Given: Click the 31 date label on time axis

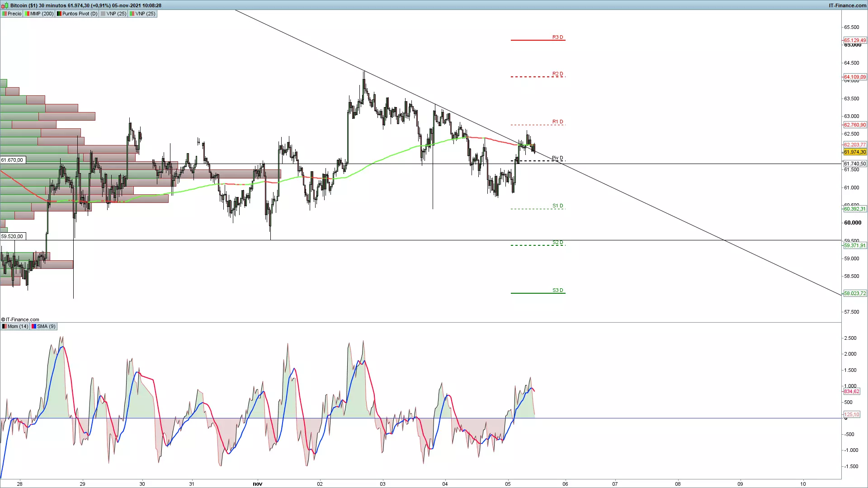Looking at the screenshot, I should 192,484.
